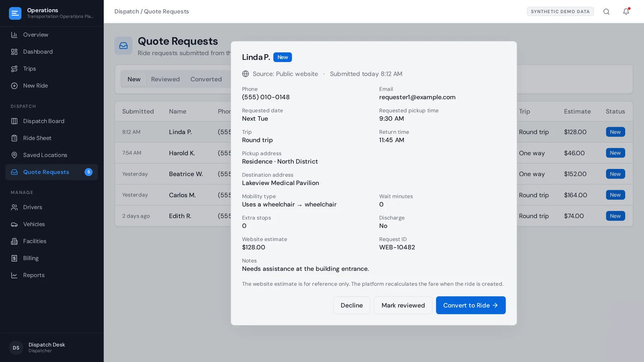The width and height of the screenshot is (644, 362).
Task: Click the New Ride plus icon
Action: point(14,86)
